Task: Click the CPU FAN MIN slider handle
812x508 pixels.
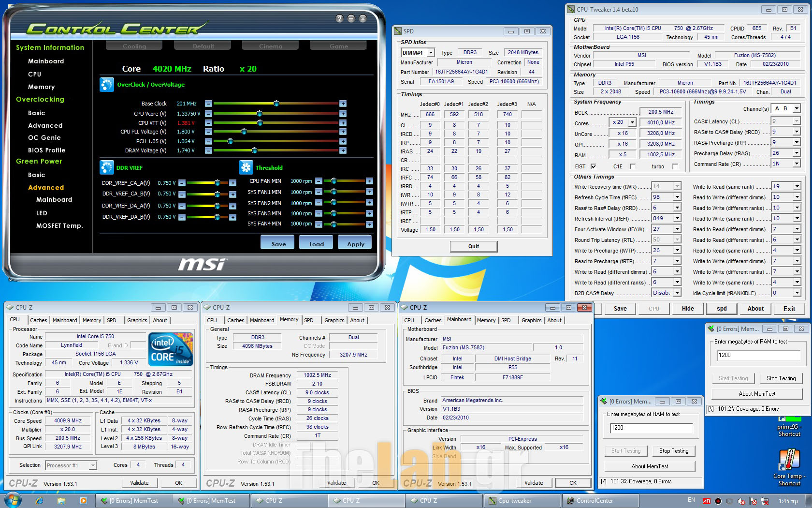Action: coord(333,181)
